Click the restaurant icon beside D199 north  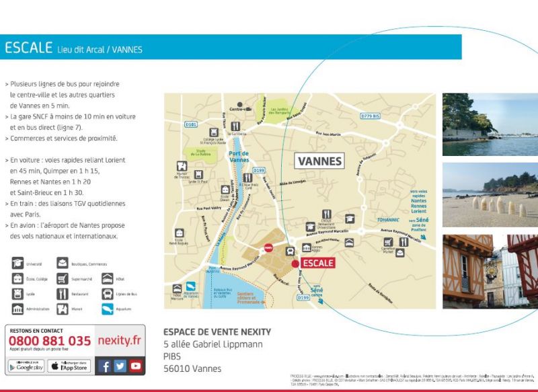[247, 178]
